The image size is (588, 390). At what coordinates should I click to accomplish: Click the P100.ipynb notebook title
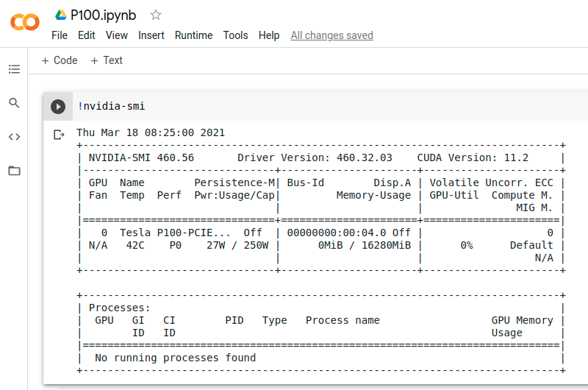(x=103, y=15)
